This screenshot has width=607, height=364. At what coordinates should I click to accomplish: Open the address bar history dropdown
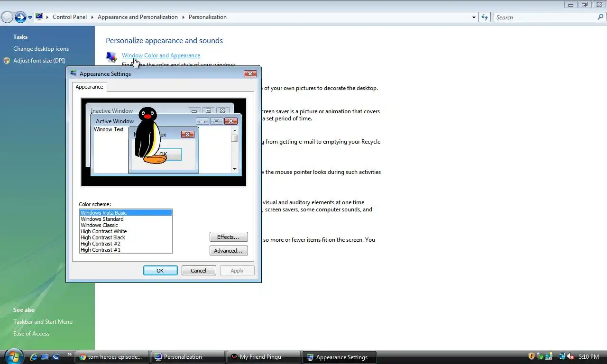click(474, 18)
